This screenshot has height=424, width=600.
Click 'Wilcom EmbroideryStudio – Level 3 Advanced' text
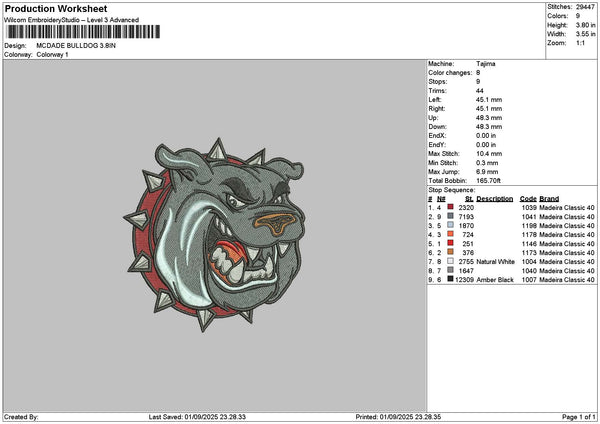(x=71, y=20)
